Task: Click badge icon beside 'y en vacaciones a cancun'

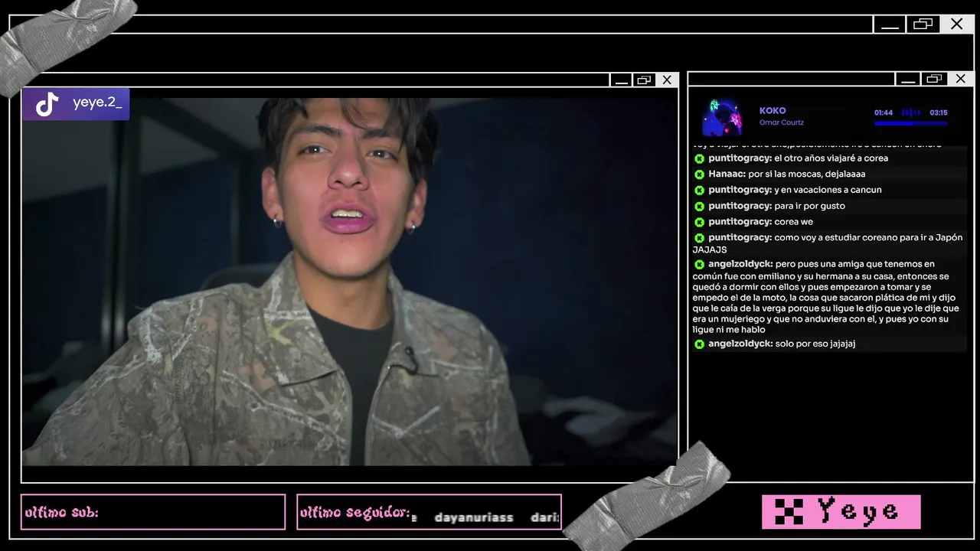Action: point(699,191)
